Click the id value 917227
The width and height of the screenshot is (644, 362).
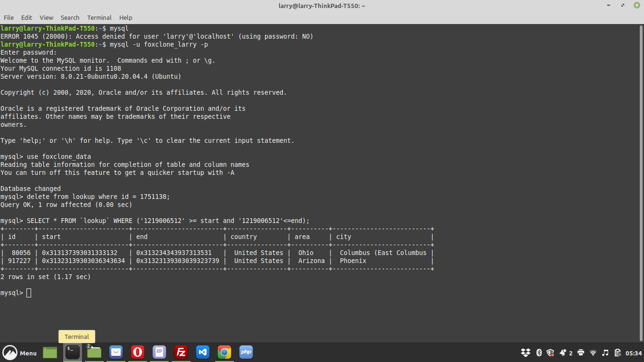[x=19, y=261]
